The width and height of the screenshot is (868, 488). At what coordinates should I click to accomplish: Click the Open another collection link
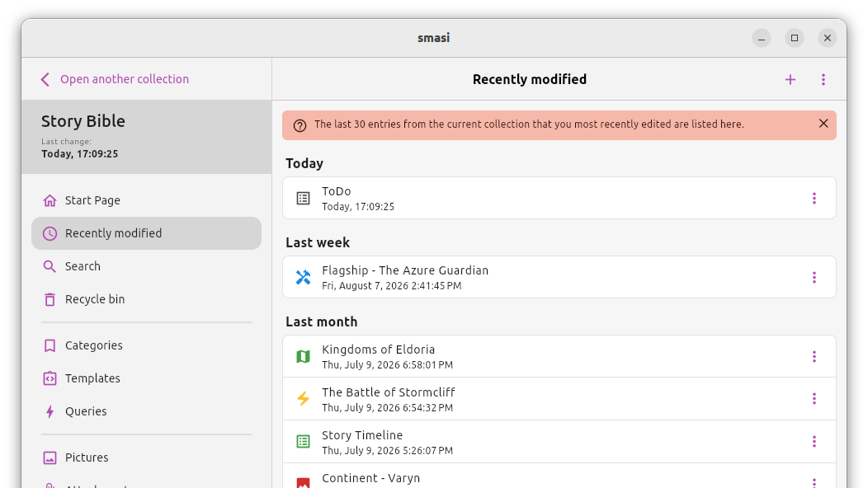(x=125, y=79)
